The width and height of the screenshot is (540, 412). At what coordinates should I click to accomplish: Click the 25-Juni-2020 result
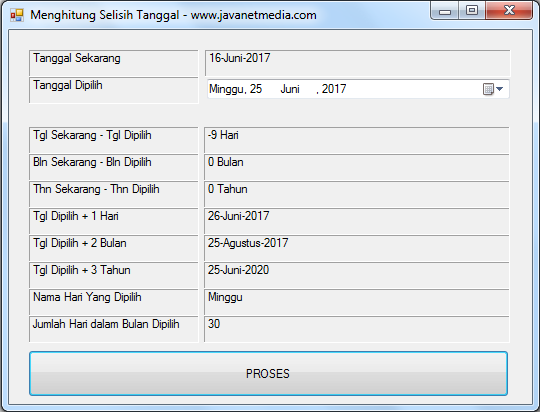(357, 275)
